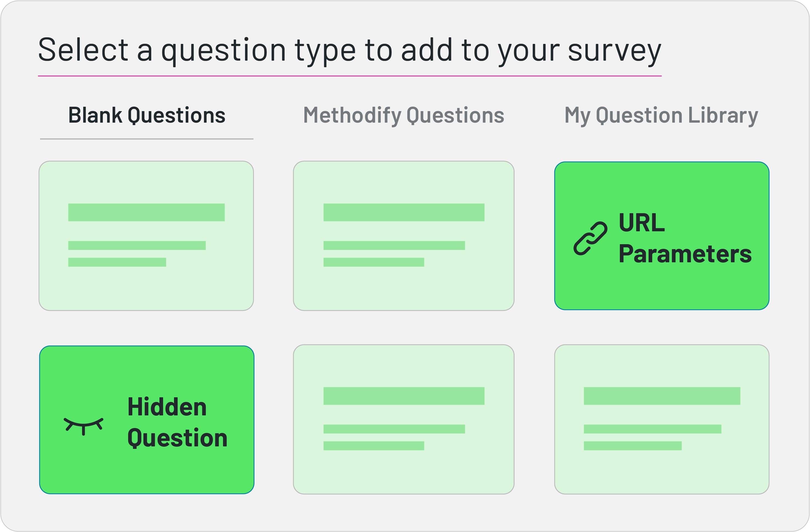The height and width of the screenshot is (532, 810).
Task: Click the wide green bar in bottom-right card
Action: [662, 396]
